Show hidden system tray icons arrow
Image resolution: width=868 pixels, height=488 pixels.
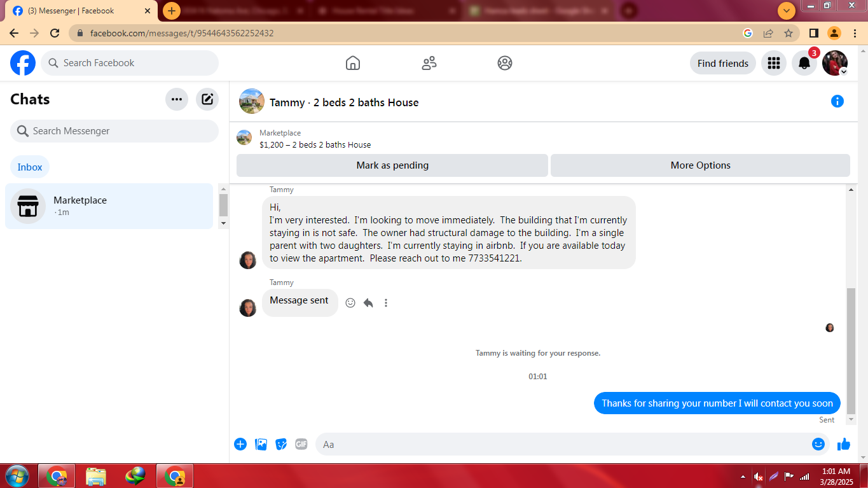tap(743, 476)
